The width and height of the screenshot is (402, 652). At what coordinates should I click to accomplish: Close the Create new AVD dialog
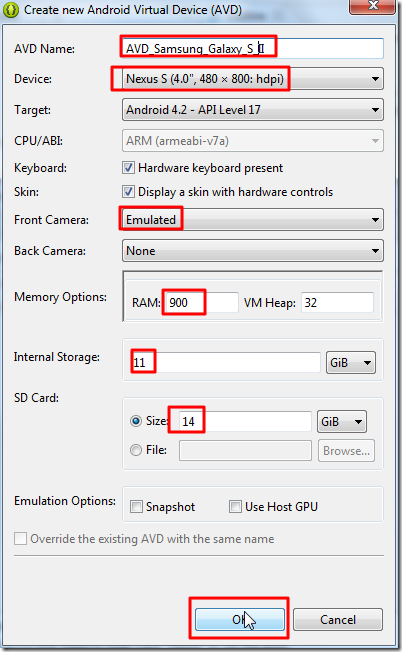373,6
